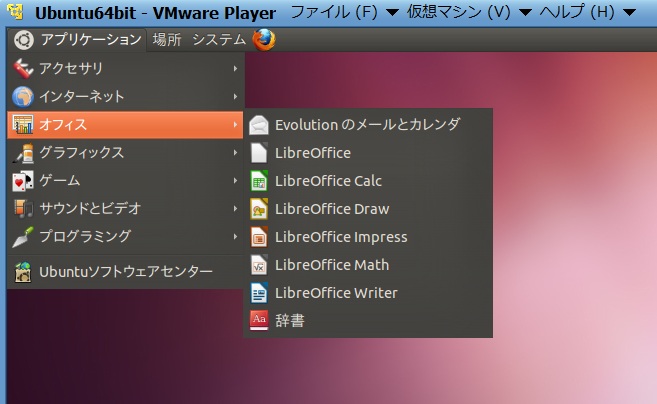Expand the インターネット submenu arrow
The image size is (657, 404).
click(235, 96)
